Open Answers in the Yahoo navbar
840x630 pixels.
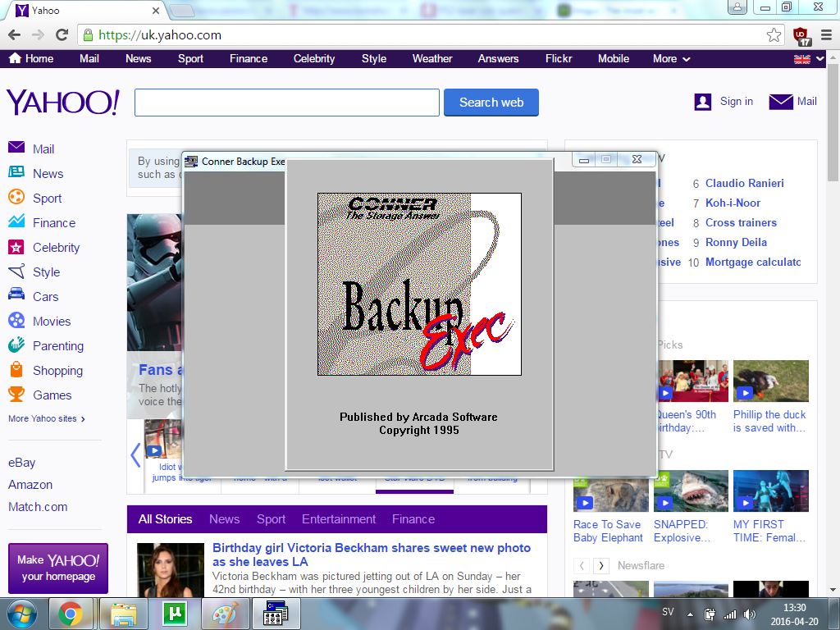[498, 59]
